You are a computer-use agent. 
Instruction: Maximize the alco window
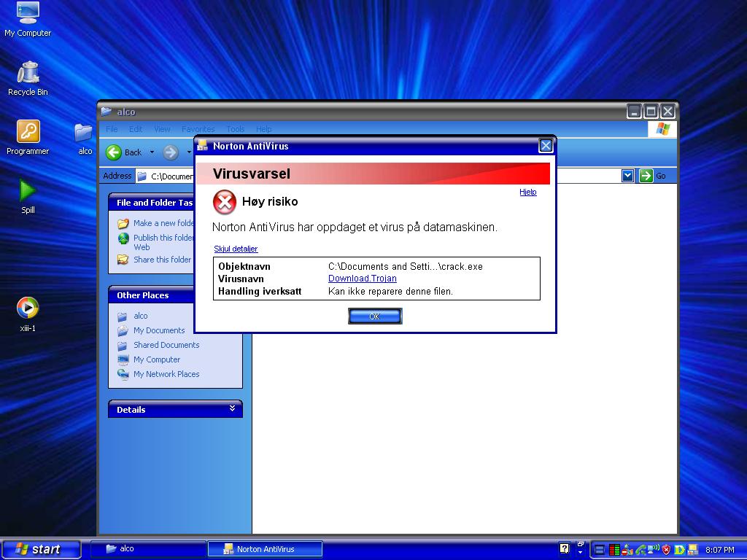click(651, 112)
